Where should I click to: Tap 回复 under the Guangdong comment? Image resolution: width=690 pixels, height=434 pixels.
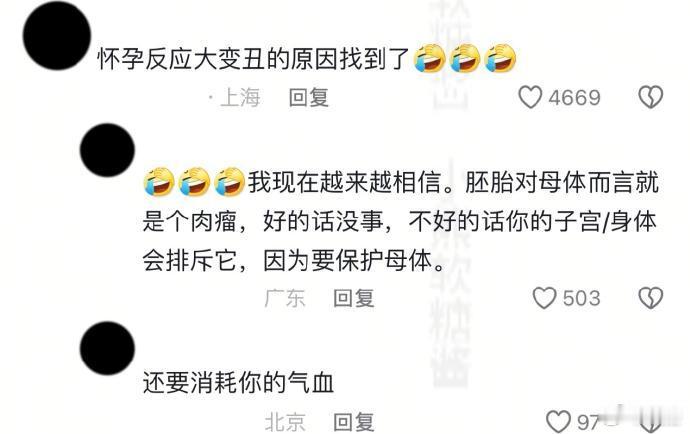pyautogui.click(x=354, y=298)
